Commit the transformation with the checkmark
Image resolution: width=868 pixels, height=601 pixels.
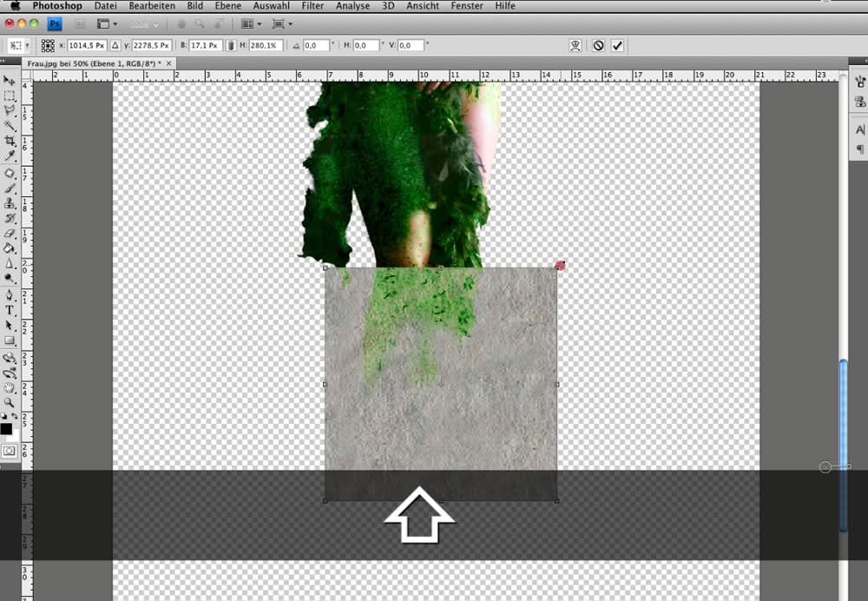(x=617, y=45)
